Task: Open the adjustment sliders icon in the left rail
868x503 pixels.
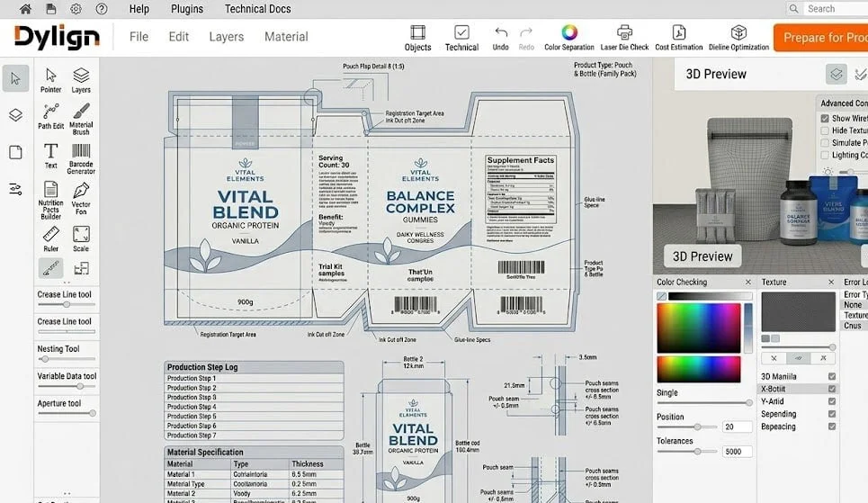Action: click(15, 189)
